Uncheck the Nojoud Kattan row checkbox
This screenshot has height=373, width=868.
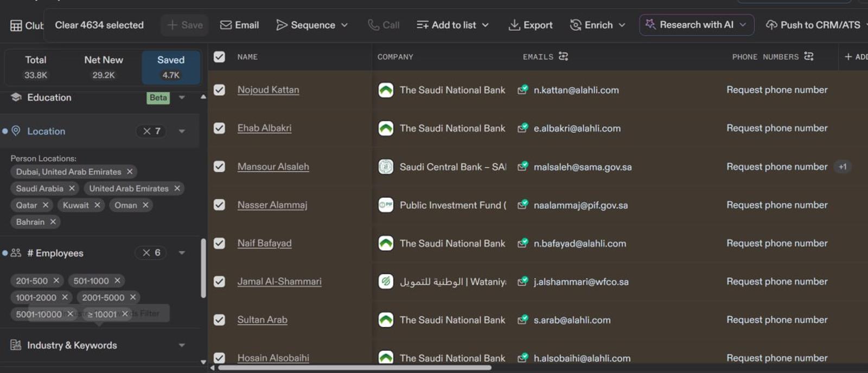coord(219,89)
